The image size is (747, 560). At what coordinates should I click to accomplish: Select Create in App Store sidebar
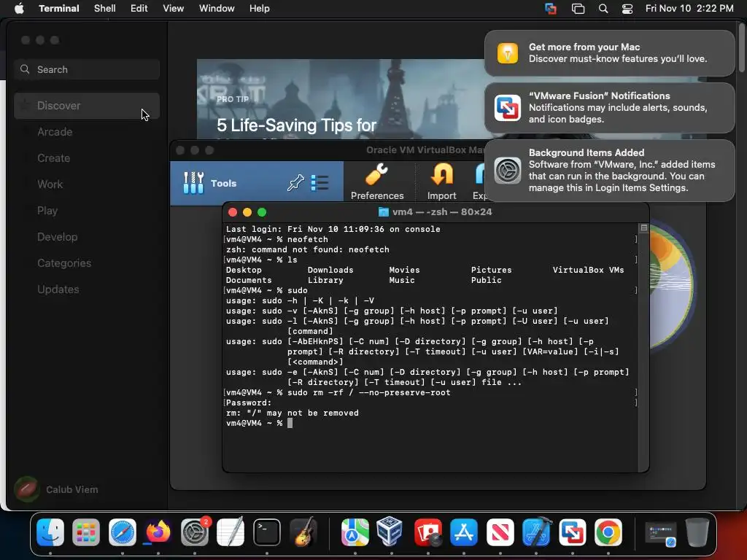(87, 158)
